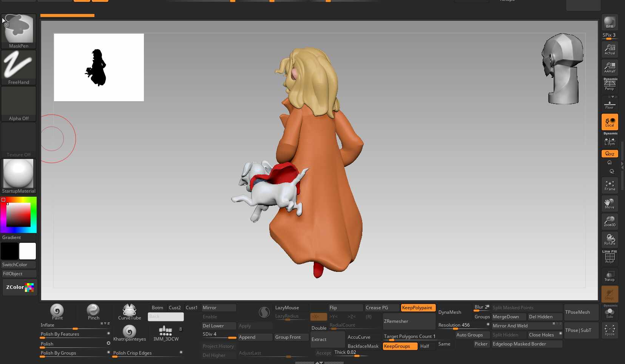
Task: Click the Resolution 456 slider
Action: coord(463,325)
